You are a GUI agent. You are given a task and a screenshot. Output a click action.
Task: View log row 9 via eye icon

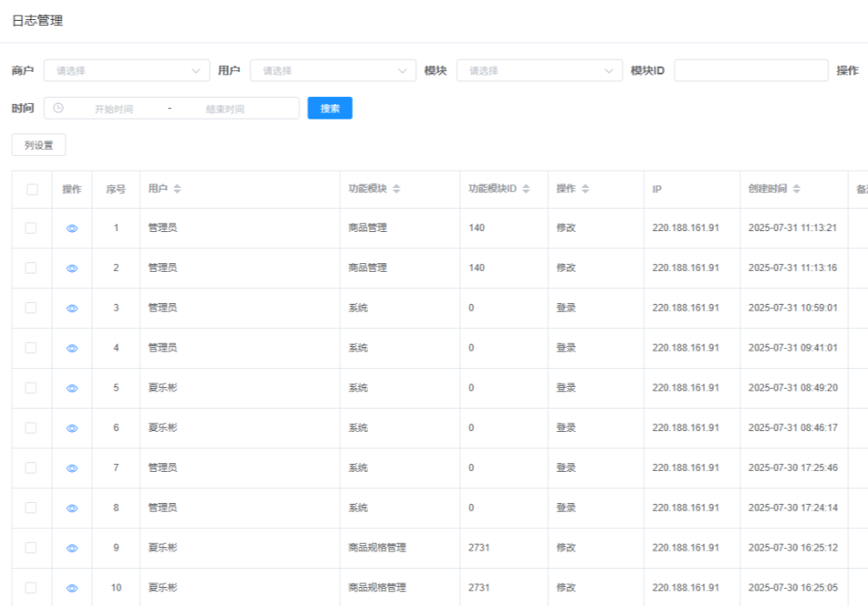pyautogui.click(x=72, y=548)
